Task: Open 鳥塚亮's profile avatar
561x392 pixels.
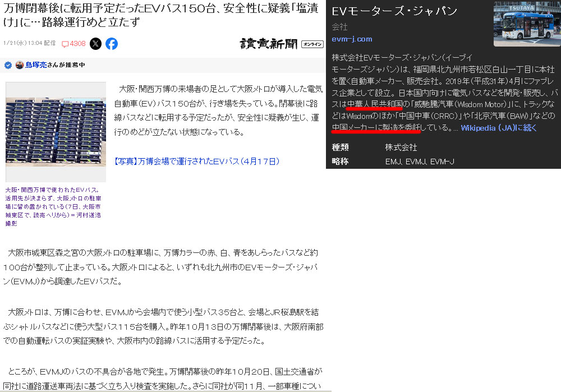Action: click(x=20, y=65)
